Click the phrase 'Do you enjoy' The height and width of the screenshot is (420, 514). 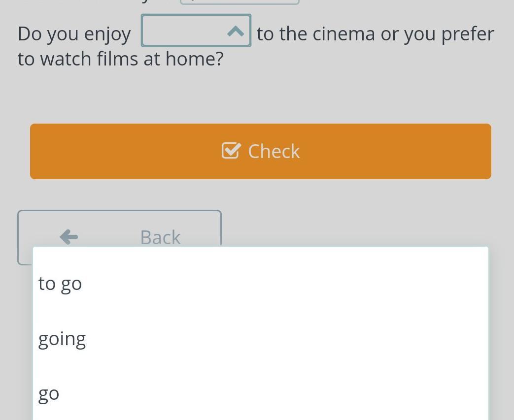click(x=74, y=34)
